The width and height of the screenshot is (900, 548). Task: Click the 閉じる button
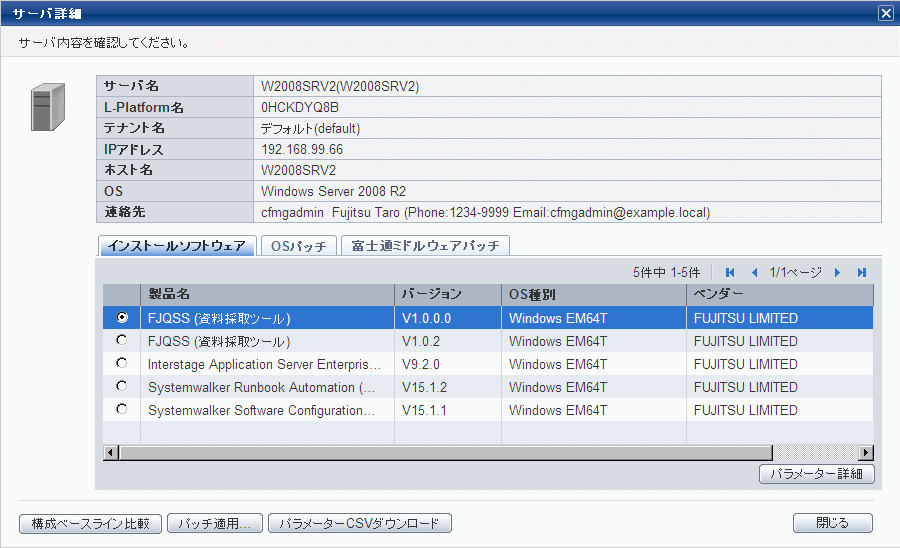[x=833, y=523]
